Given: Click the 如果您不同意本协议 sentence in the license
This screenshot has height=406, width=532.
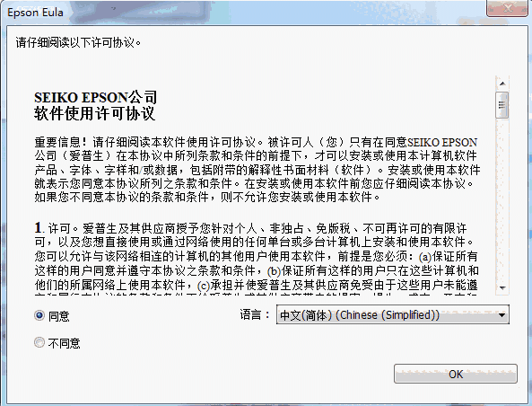Looking at the screenshot, I should pyautogui.click(x=207, y=197).
